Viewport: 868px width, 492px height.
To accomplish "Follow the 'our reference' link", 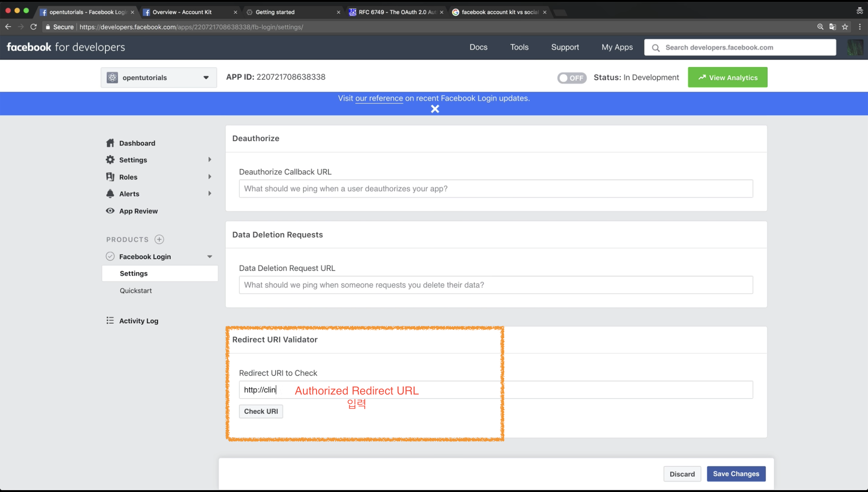I will tap(379, 98).
